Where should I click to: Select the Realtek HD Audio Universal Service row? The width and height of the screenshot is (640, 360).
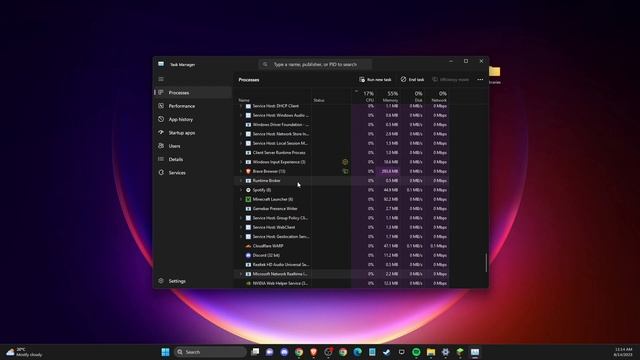342,264
